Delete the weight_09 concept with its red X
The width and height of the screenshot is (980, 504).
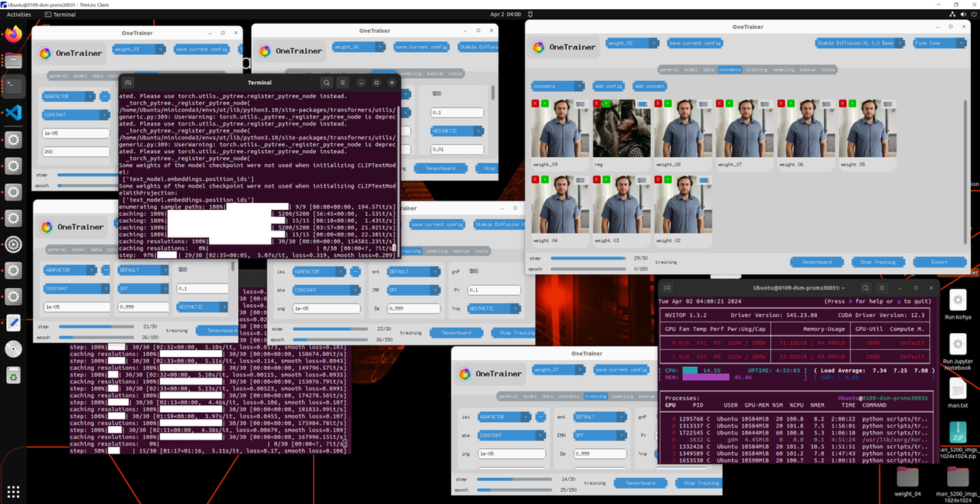(x=535, y=103)
